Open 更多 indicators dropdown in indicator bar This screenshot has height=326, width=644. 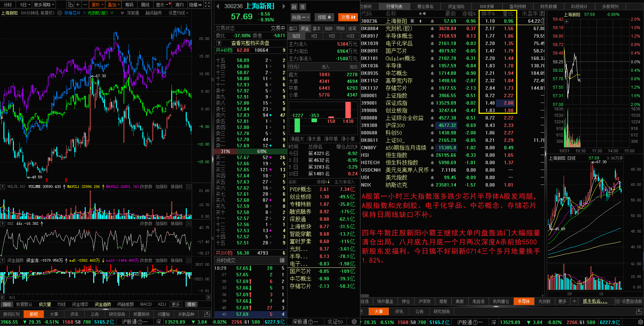point(176,304)
